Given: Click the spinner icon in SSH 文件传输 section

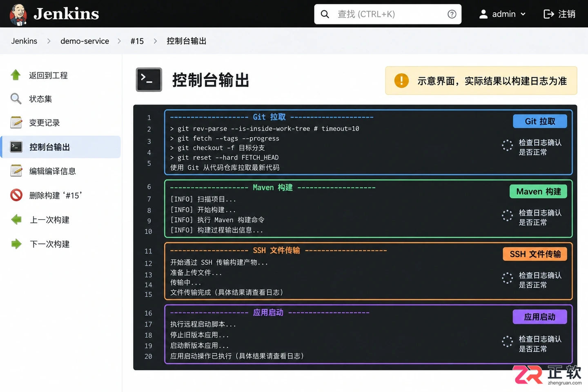Looking at the screenshot, I should click(x=507, y=278).
